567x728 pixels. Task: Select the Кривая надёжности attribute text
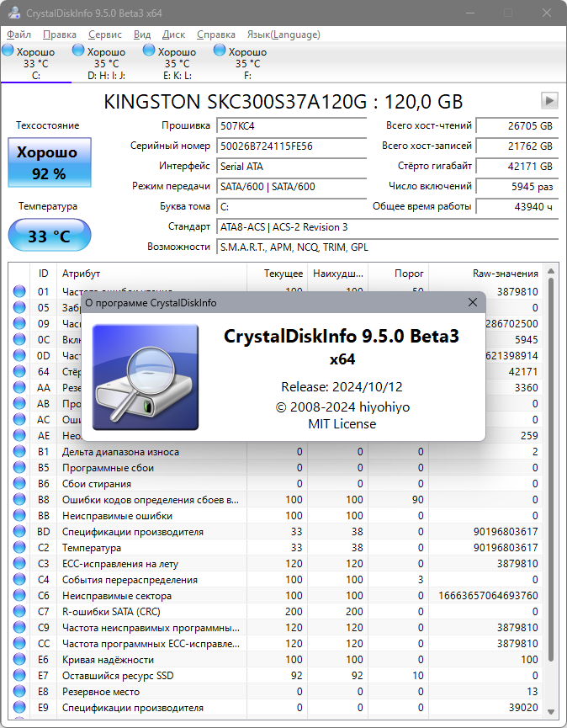pyautogui.click(x=109, y=660)
